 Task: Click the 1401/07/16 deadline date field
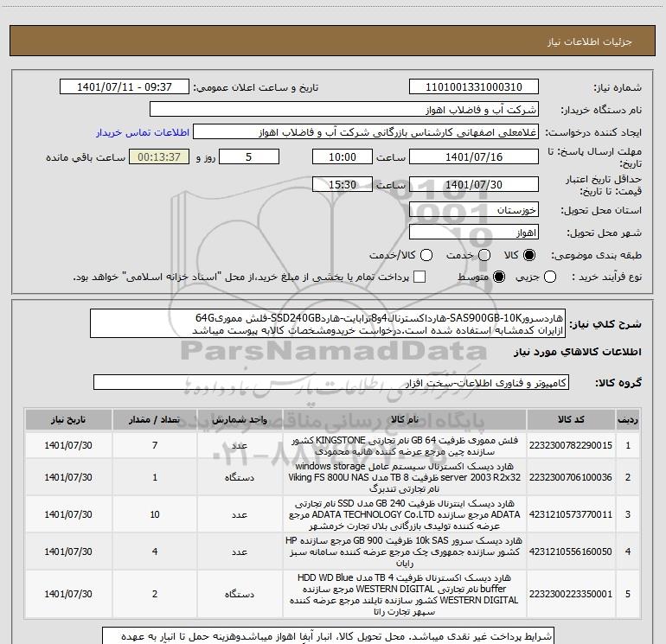point(474,156)
